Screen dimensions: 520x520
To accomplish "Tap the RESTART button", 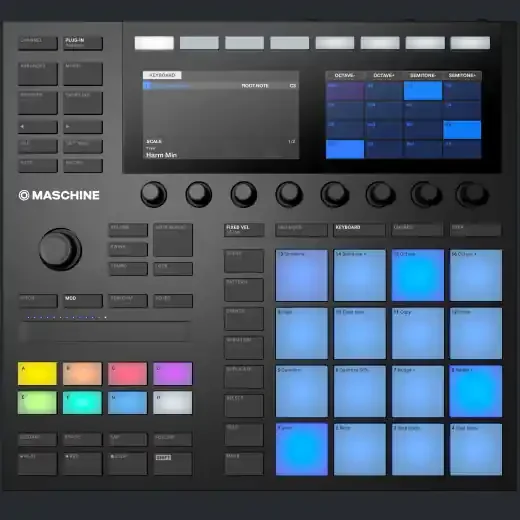I will pyautogui.click(x=37, y=439).
